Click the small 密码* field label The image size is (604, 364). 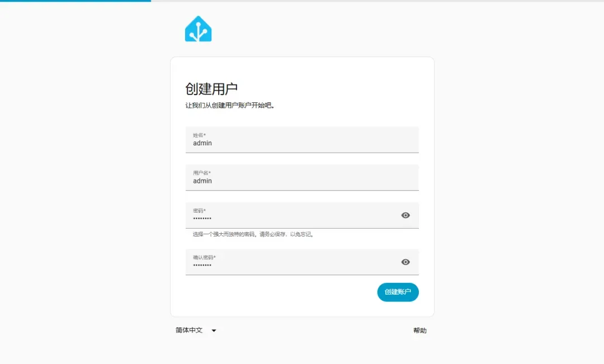pyautogui.click(x=199, y=210)
